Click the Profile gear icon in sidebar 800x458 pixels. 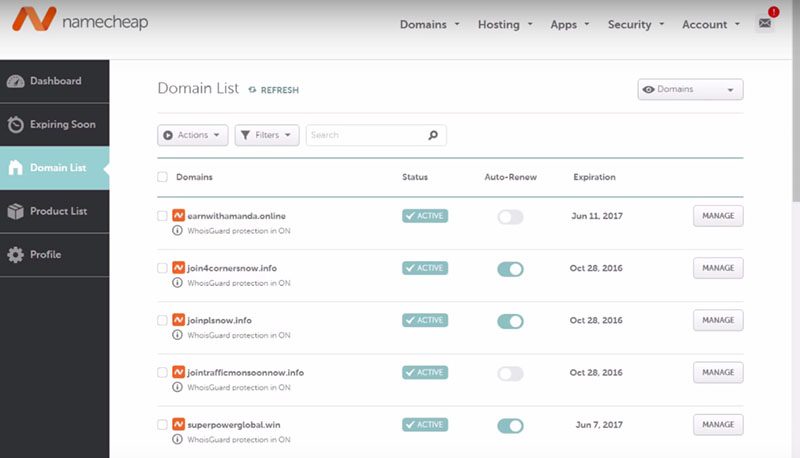pos(15,255)
